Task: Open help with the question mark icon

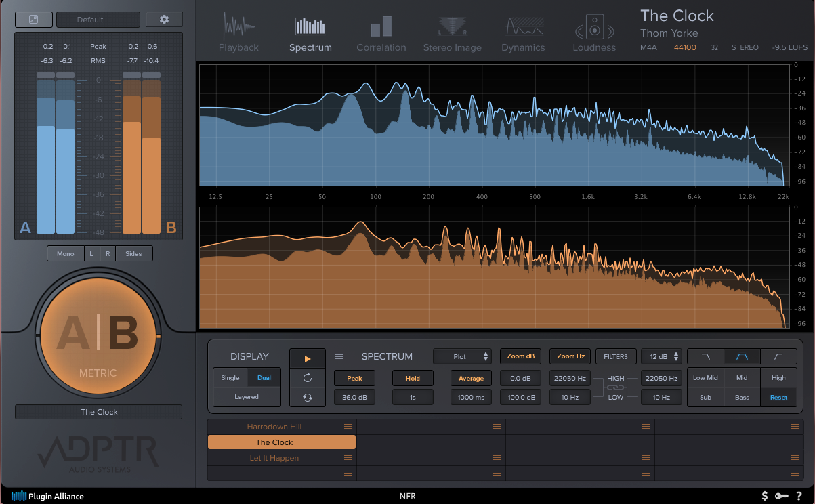Action: [x=799, y=496]
